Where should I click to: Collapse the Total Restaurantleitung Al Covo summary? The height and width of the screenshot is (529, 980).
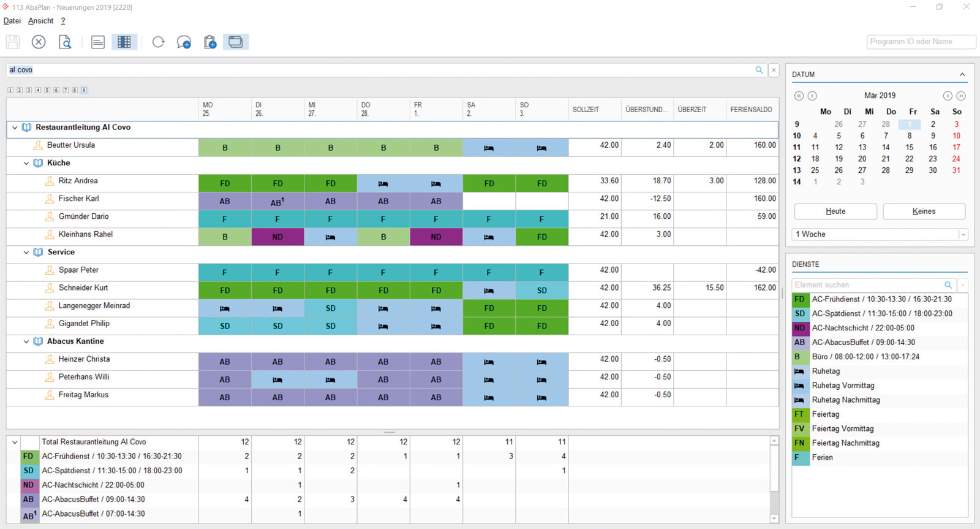tap(15, 442)
